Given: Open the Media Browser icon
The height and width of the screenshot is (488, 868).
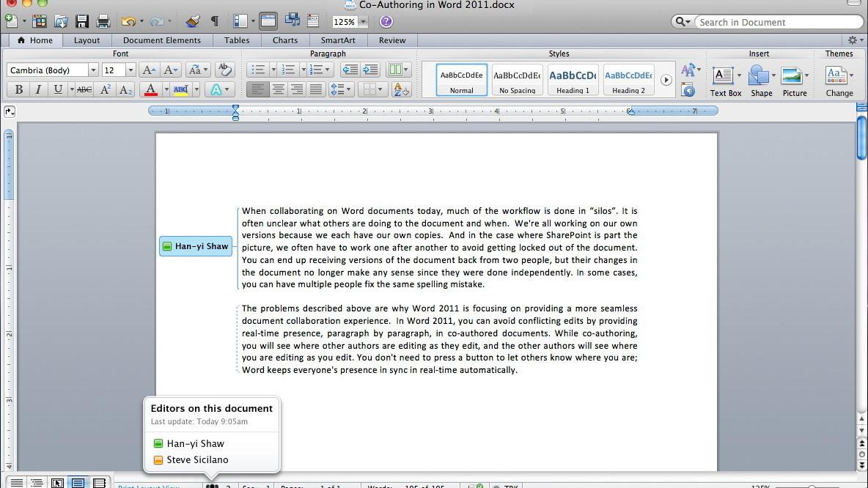Looking at the screenshot, I should (293, 21).
